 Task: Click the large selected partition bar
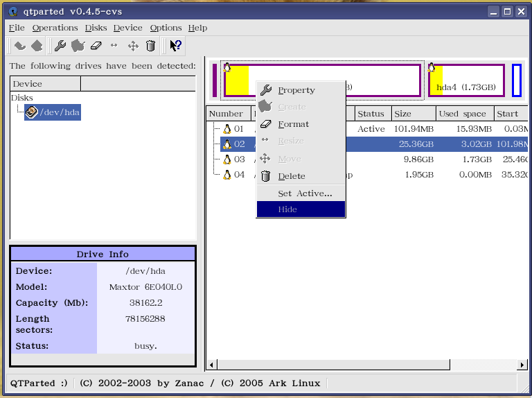point(322,80)
